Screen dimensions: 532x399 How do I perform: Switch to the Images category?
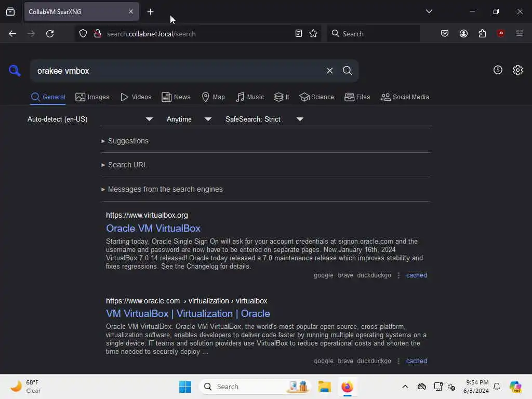click(92, 97)
